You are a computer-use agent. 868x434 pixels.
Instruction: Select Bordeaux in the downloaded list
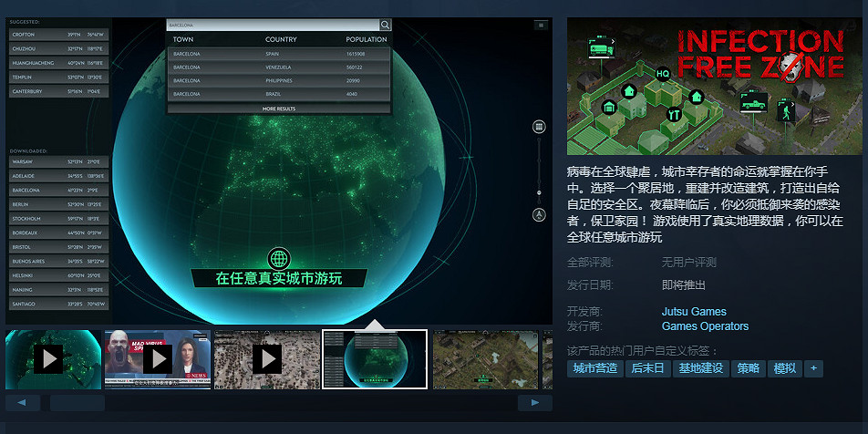click(58, 233)
